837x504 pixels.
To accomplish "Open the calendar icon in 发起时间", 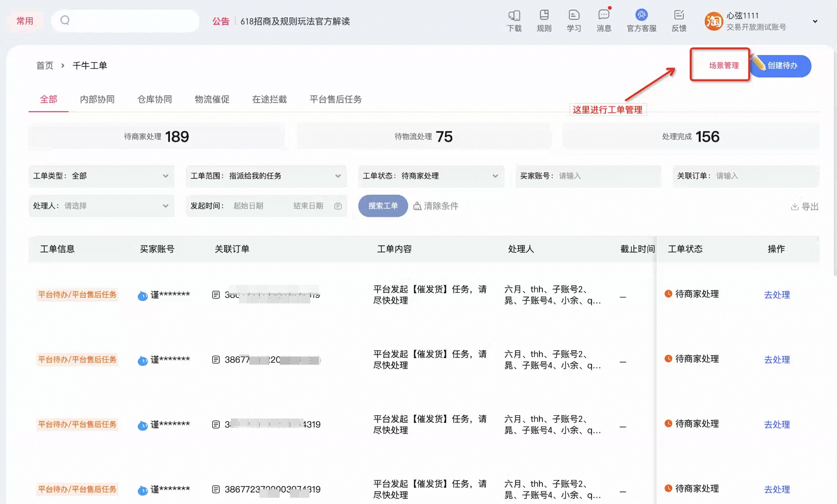I will tap(338, 206).
